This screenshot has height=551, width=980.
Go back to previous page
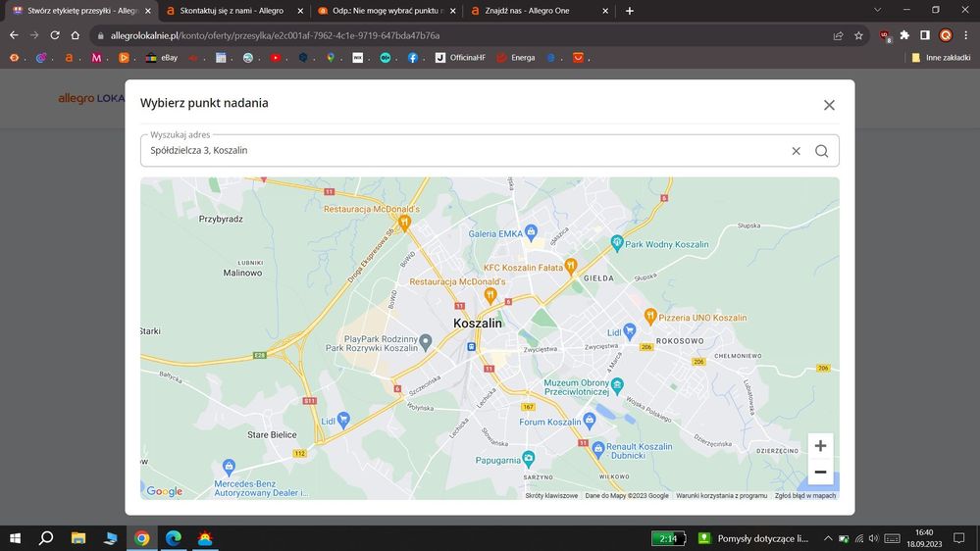click(x=14, y=35)
